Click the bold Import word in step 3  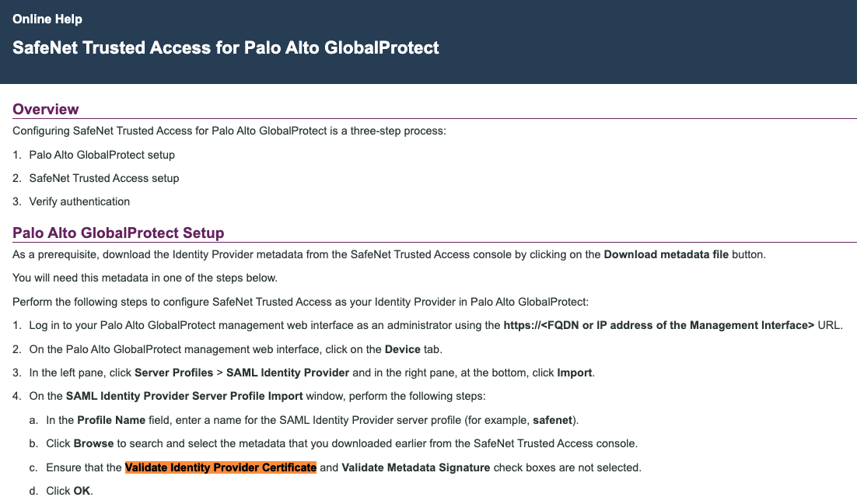coord(575,373)
